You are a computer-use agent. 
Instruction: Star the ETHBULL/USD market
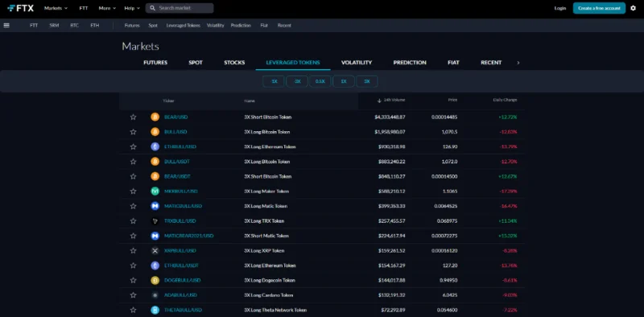pyautogui.click(x=133, y=146)
